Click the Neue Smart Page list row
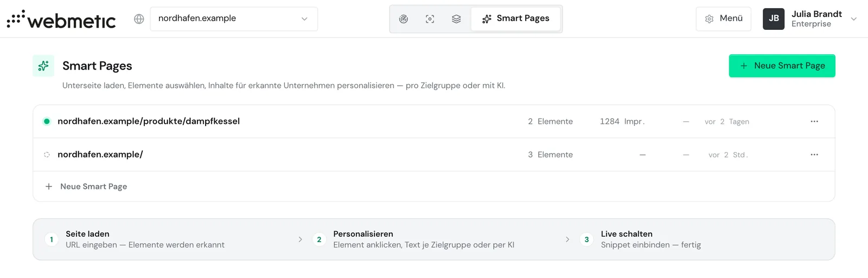Viewport: 868px width, 278px height. tap(434, 186)
